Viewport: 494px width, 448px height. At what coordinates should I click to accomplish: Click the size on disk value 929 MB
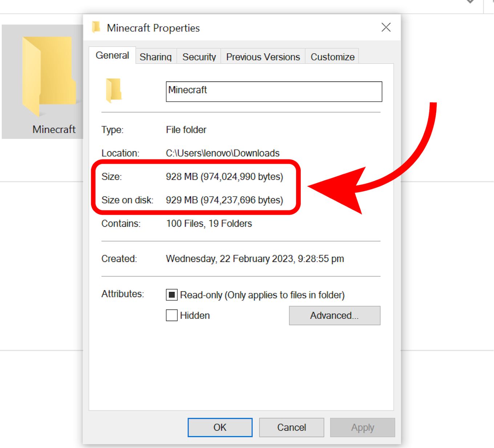[x=224, y=200]
